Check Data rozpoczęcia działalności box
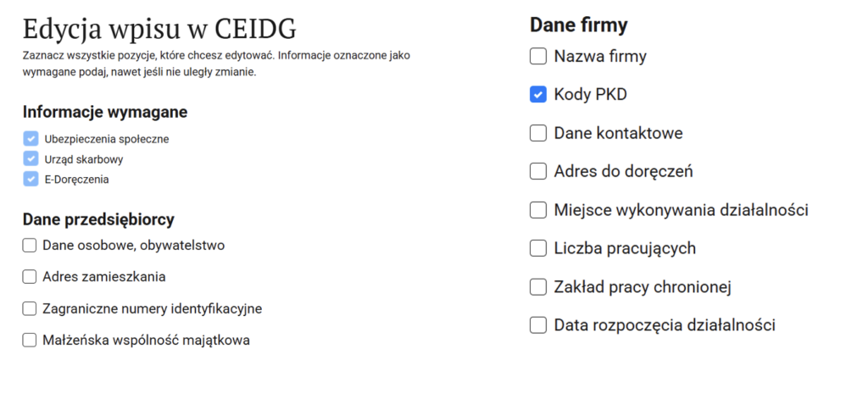This screenshot has width=868, height=393. [x=537, y=325]
